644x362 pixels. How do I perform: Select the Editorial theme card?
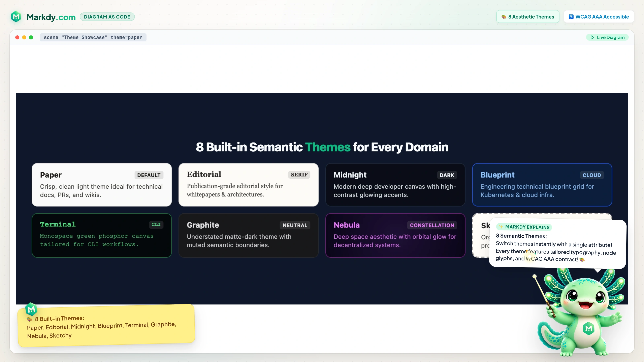pos(249,185)
